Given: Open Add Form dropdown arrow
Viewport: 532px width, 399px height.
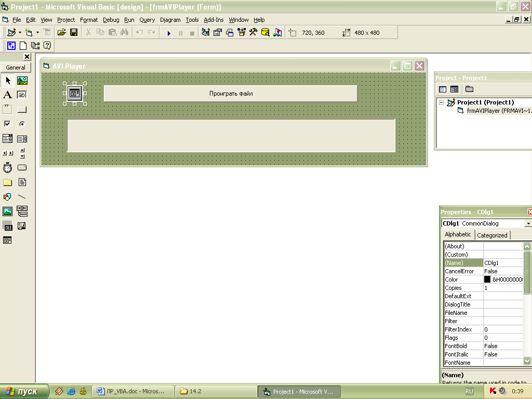Looking at the screenshot, I should click(x=37, y=33).
